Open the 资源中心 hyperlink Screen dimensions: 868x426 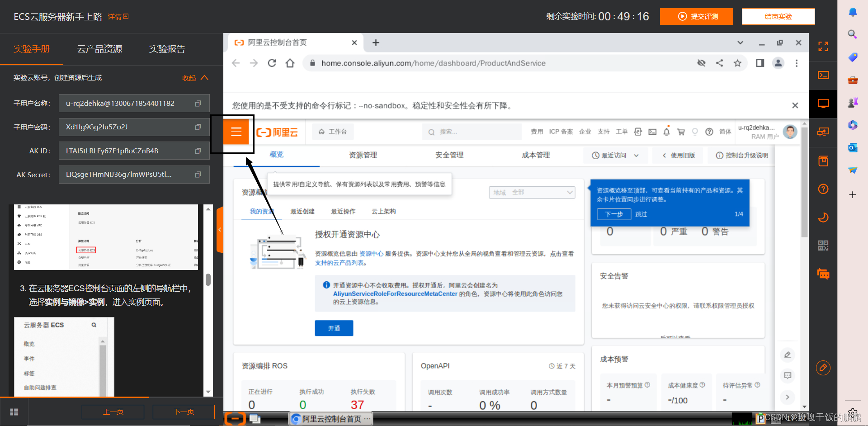(371, 254)
